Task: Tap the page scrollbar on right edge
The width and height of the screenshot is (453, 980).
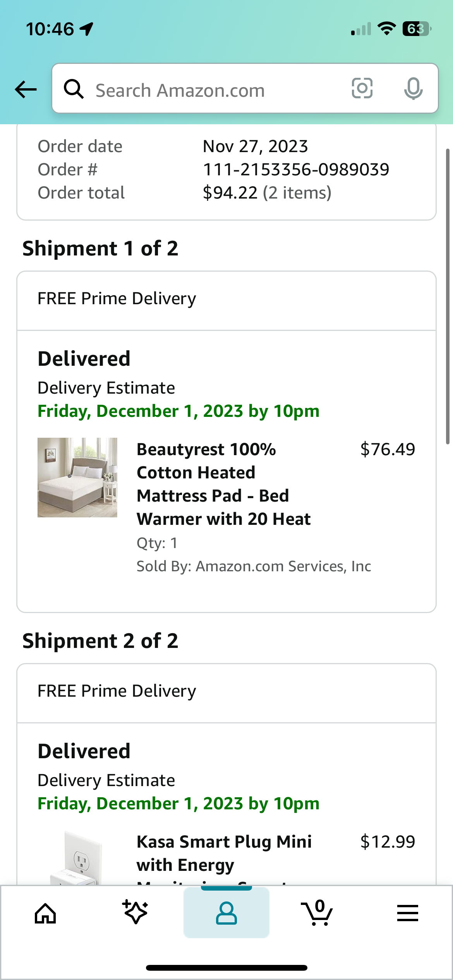Action: (448, 296)
